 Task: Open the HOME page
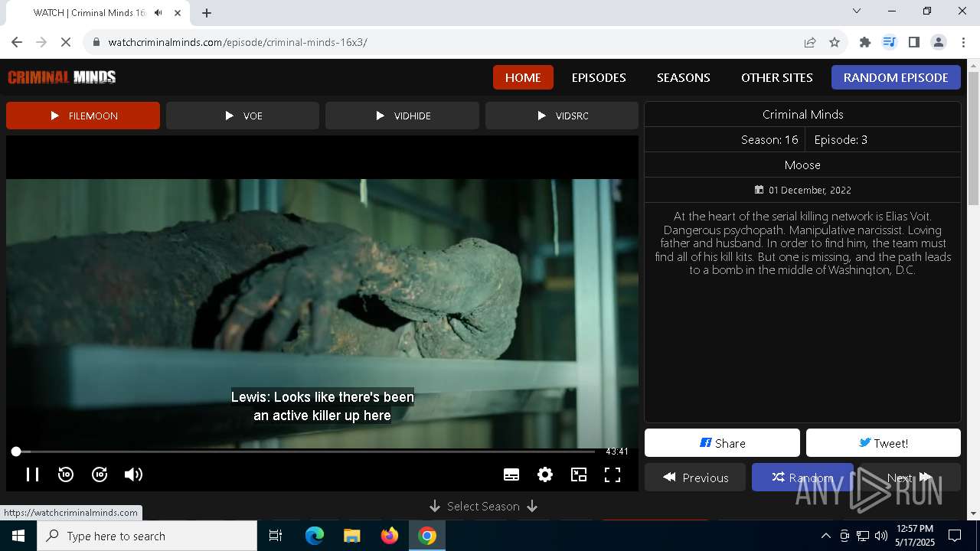[x=523, y=77]
